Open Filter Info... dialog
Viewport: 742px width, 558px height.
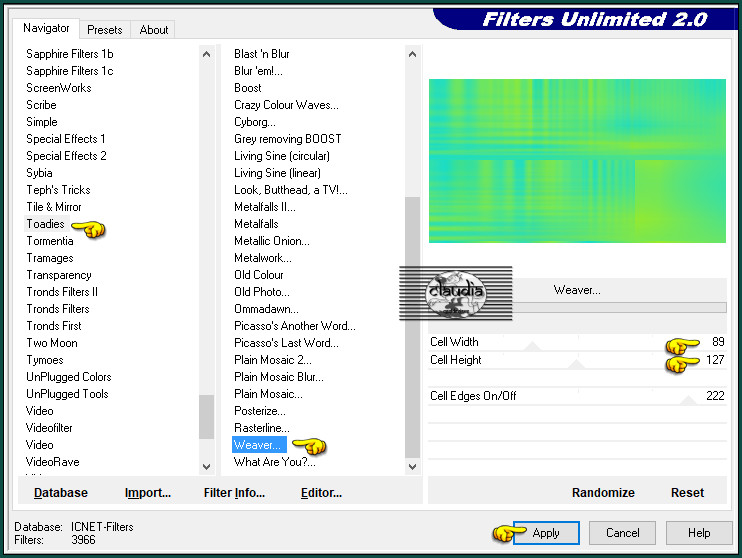coord(234,493)
